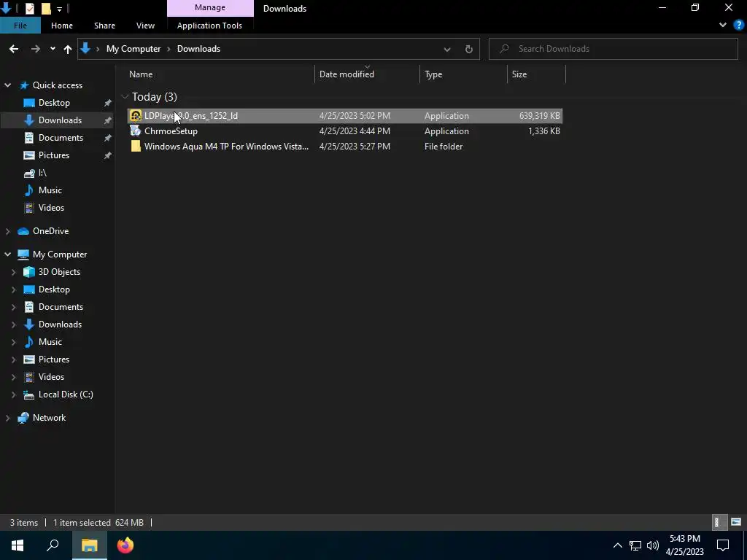Select 3D Objects under My Computer
Image resolution: width=747 pixels, height=560 pixels.
pos(59,272)
